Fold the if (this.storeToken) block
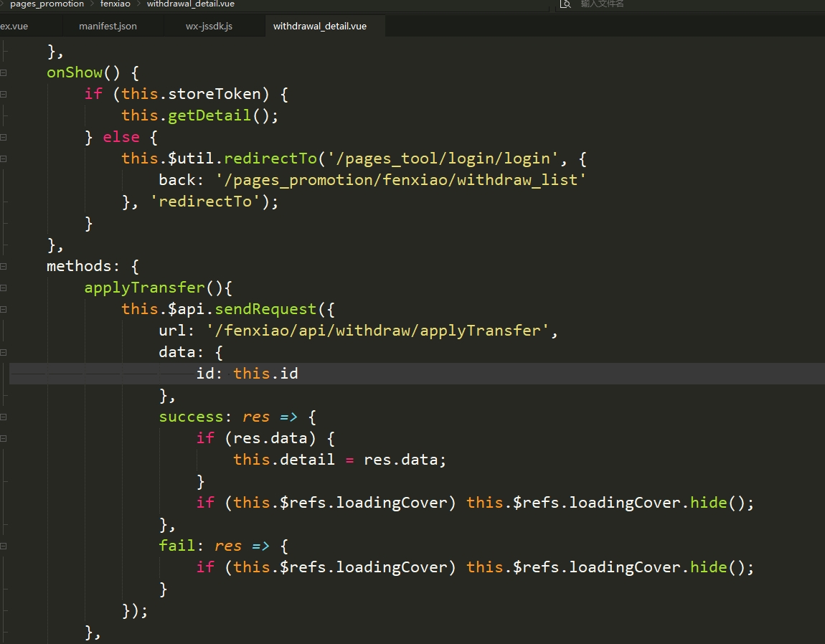Image resolution: width=825 pixels, height=644 pixels. (4, 94)
